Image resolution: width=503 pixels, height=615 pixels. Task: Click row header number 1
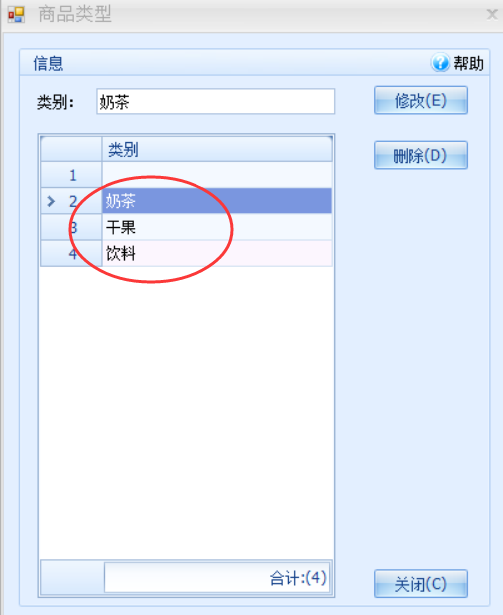[71, 175]
